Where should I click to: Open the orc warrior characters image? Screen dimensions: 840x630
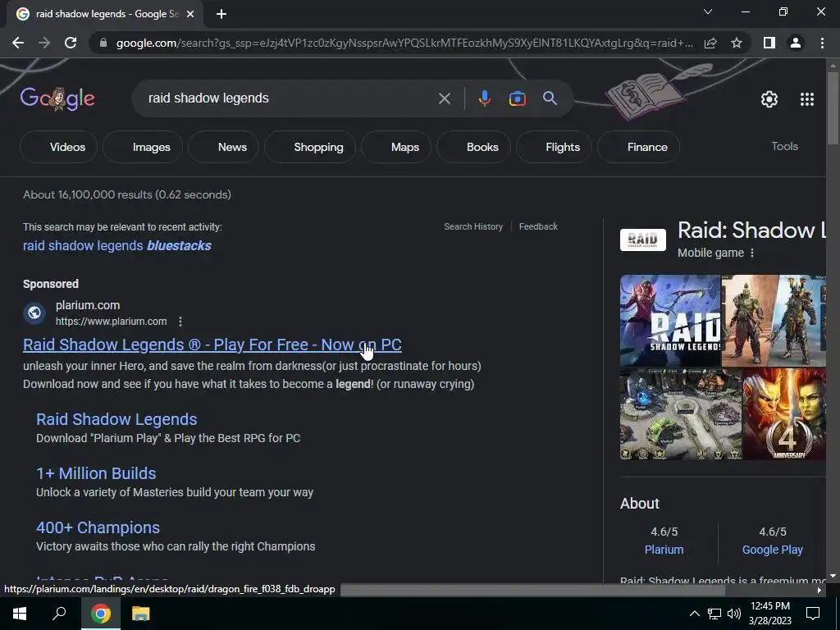[774, 321]
